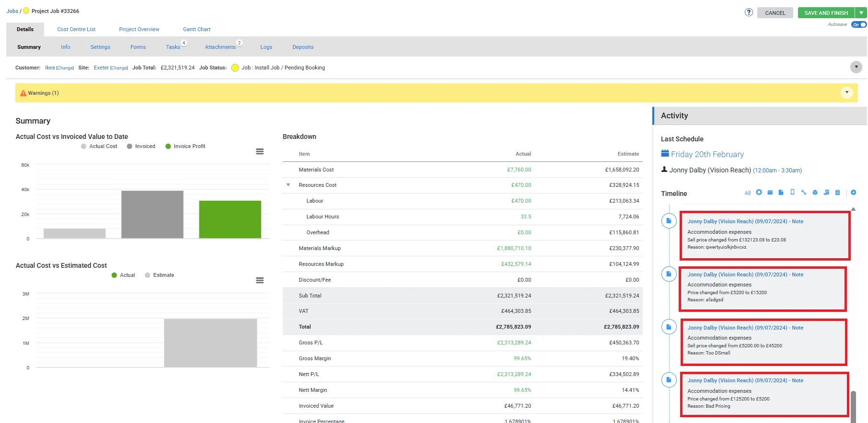The image size is (868, 423).
Task: Click yellow circle next to Project Job #33266
Action: tap(26, 11)
